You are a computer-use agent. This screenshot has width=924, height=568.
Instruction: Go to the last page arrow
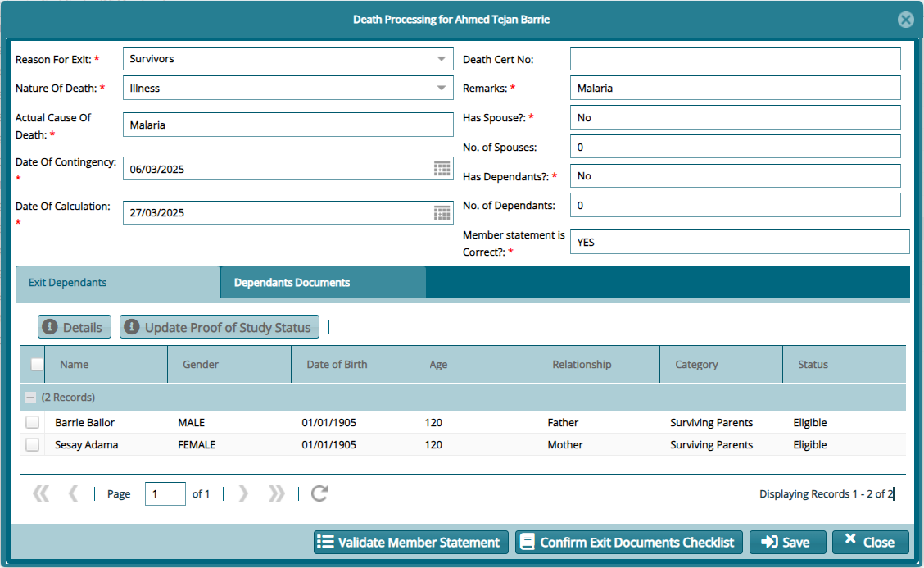pyautogui.click(x=277, y=493)
